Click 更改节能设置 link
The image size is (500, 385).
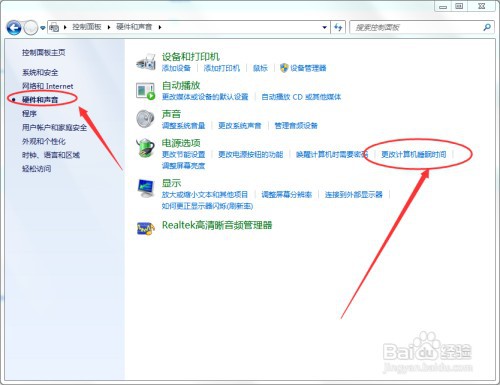pos(183,155)
